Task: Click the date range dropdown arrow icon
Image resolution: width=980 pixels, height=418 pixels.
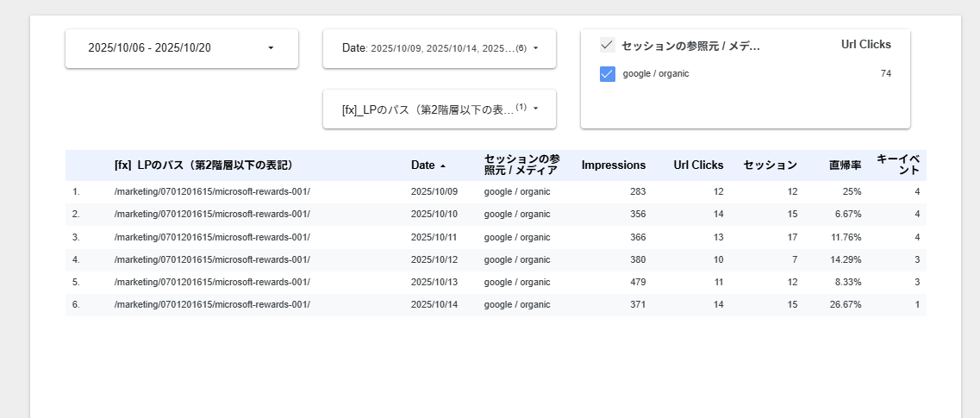Action: [x=271, y=48]
